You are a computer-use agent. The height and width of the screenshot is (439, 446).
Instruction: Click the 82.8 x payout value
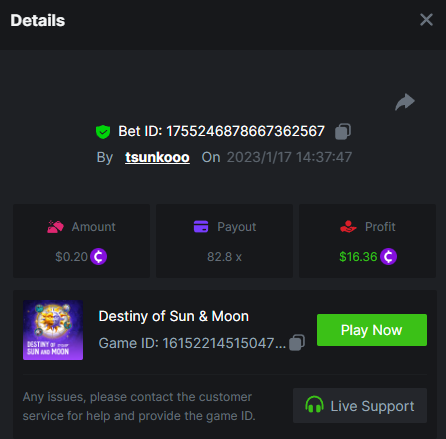pos(224,257)
